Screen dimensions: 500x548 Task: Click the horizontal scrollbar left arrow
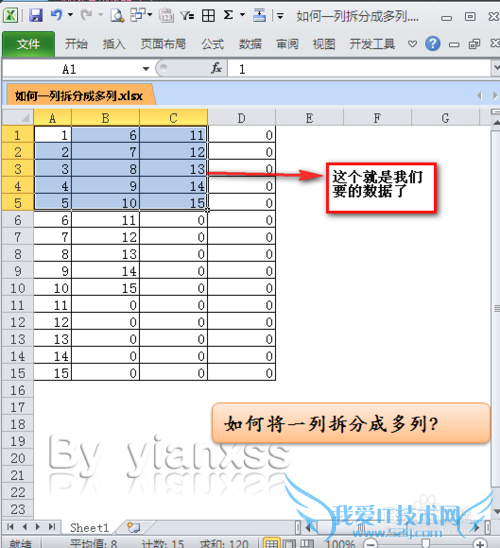pos(308,527)
